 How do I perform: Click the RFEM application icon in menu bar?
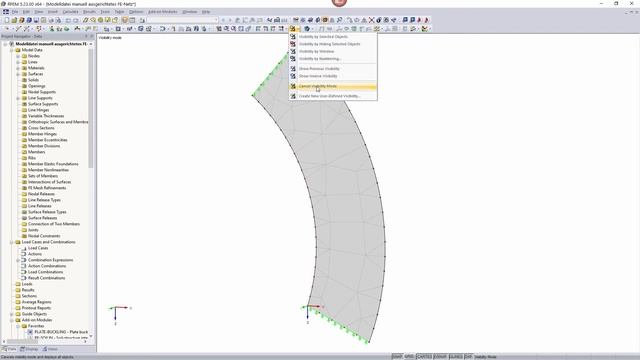[6, 12]
